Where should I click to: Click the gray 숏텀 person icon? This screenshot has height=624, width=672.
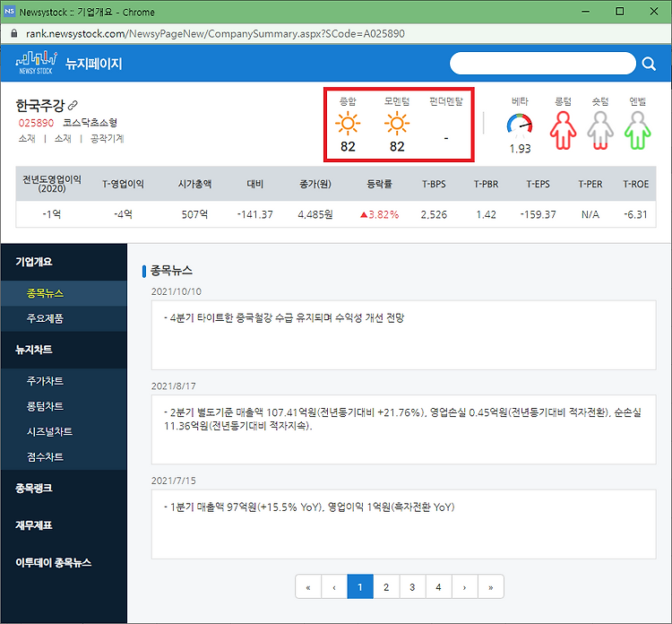click(x=600, y=130)
